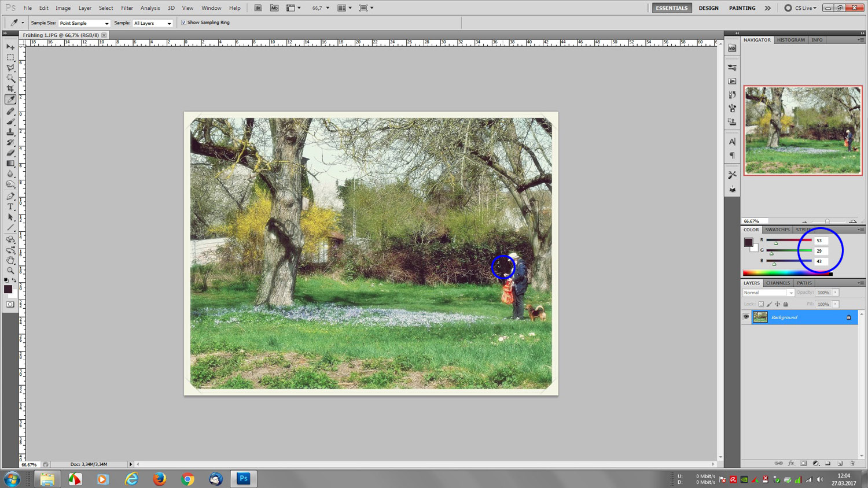Launch Bridge from the application bar

tap(258, 8)
